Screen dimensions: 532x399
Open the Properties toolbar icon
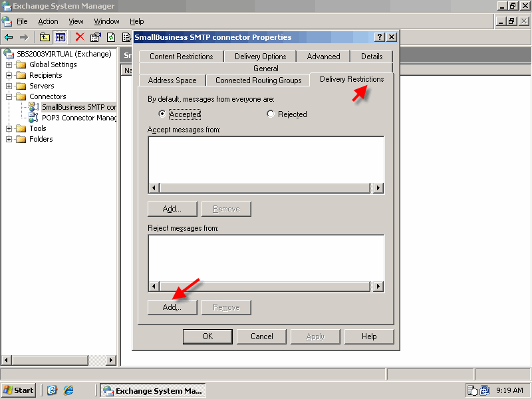[x=95, y=37]
